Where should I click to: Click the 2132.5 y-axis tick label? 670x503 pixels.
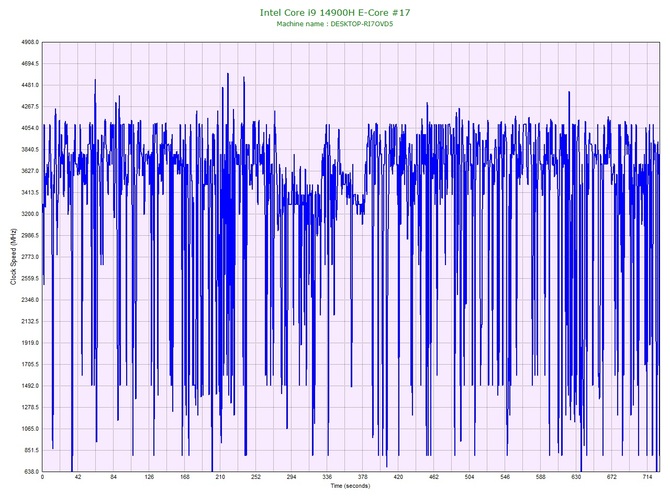pyautogui.click(x=30, y=321)
